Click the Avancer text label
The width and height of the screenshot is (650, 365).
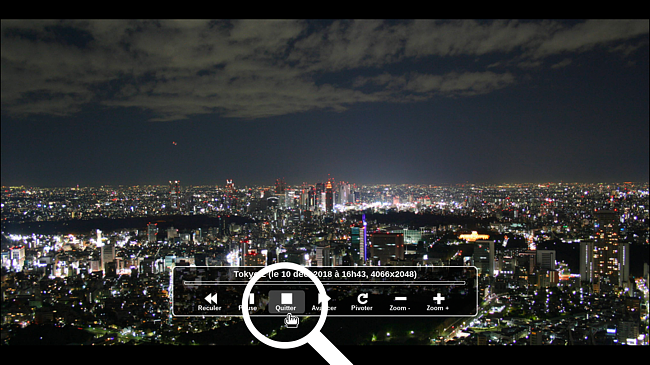324,308
